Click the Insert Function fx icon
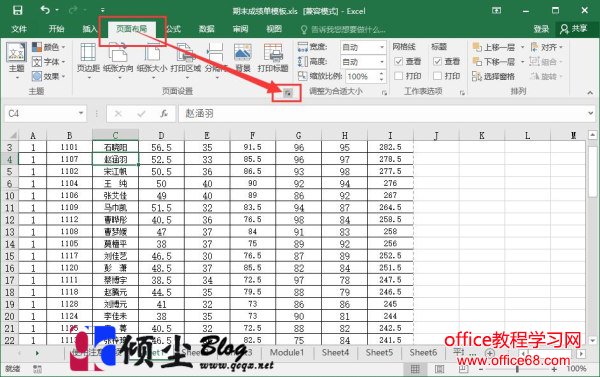 click(164, 114)
